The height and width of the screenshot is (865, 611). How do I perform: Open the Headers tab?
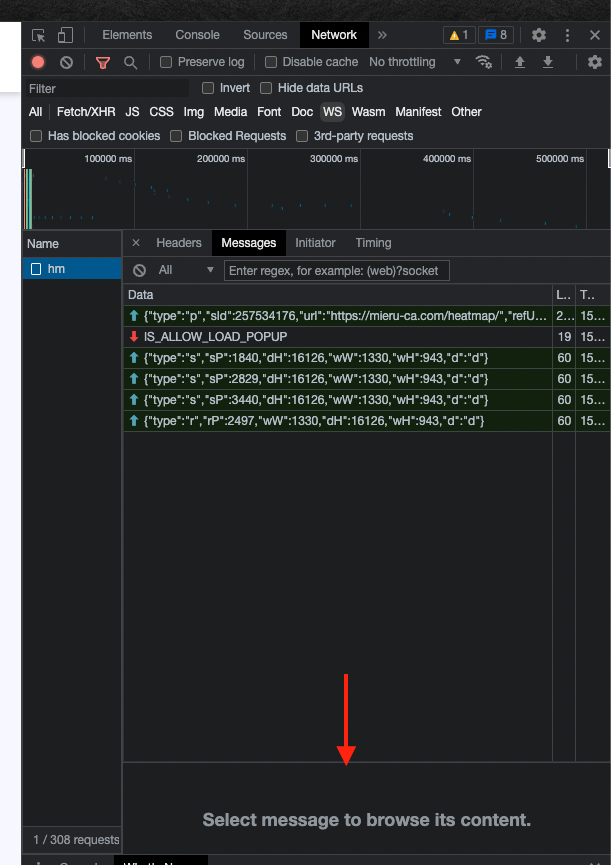[179, 243]
